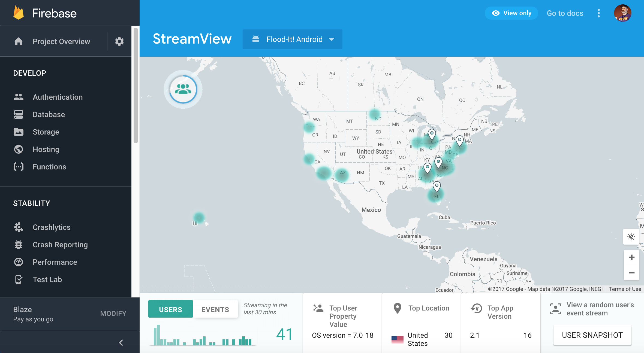Open the Go to docs link

565,13
